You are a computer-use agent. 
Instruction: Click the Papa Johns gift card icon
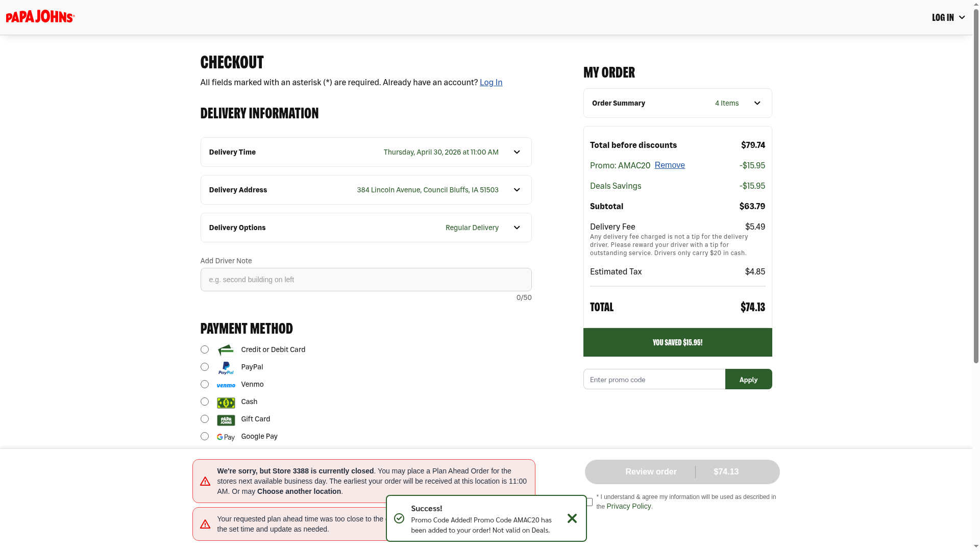[x=226, y=420]
